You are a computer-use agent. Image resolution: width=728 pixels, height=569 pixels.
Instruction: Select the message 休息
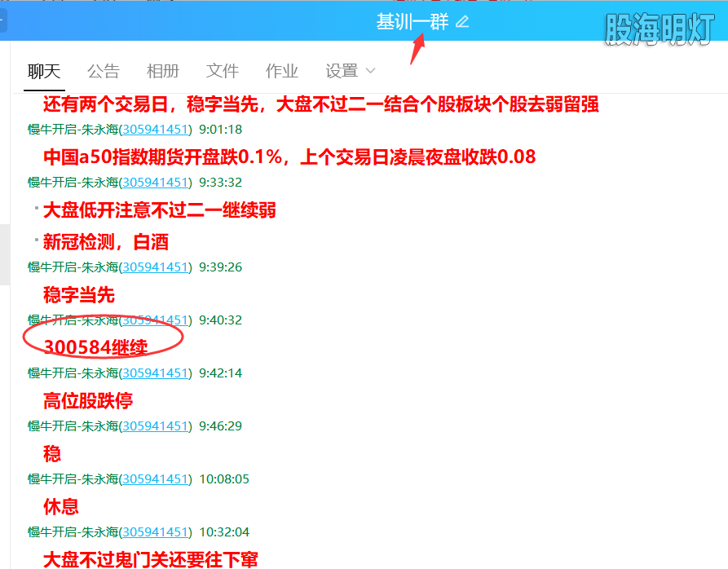coord(61,506)
